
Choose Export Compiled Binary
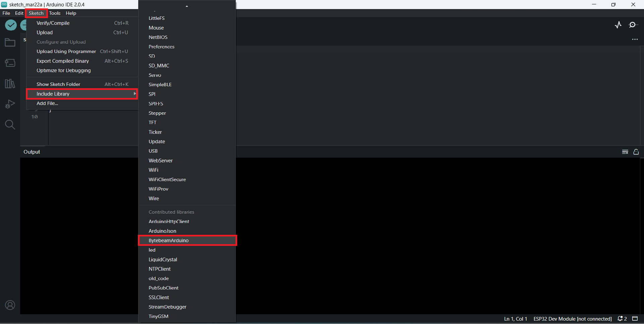pyautogui.click(x=82, y=61)
